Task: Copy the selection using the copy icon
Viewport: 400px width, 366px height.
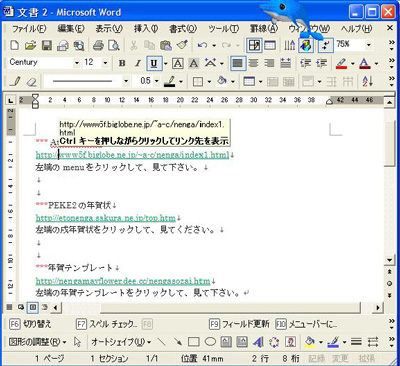Action: 149,45
